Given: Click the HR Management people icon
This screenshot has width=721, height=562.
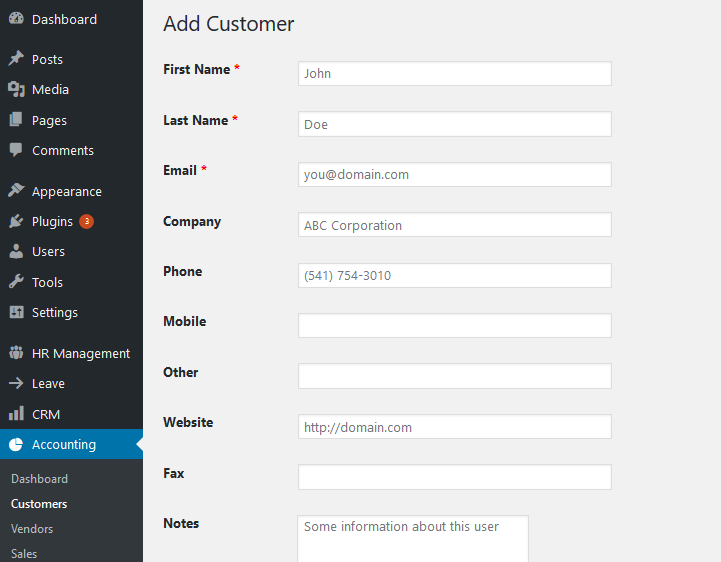Looking at the screenshot, I should click(16, 353).
